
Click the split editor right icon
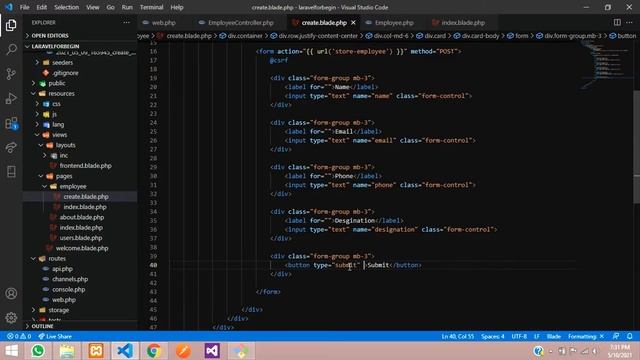point(617,22)
